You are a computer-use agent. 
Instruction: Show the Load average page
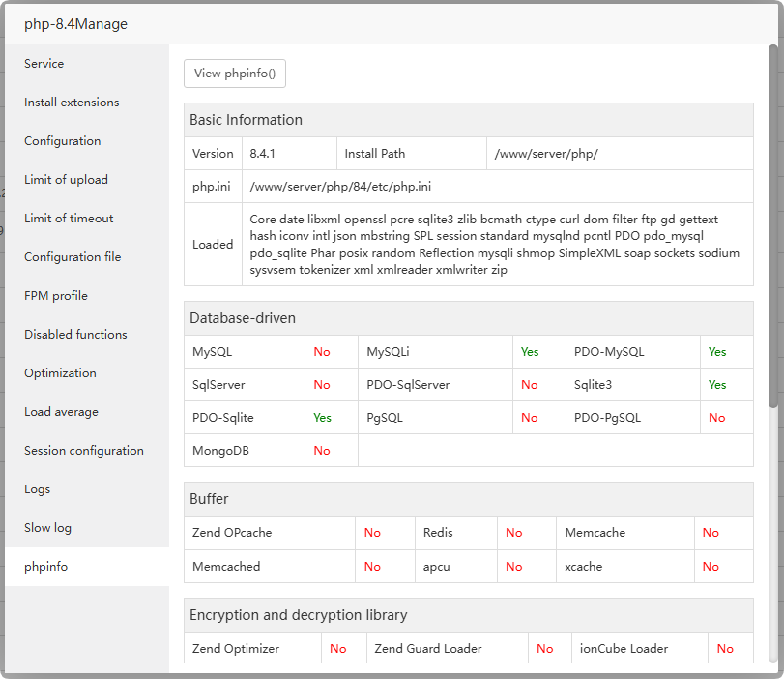pyautogui.click(x=61, y=412)
